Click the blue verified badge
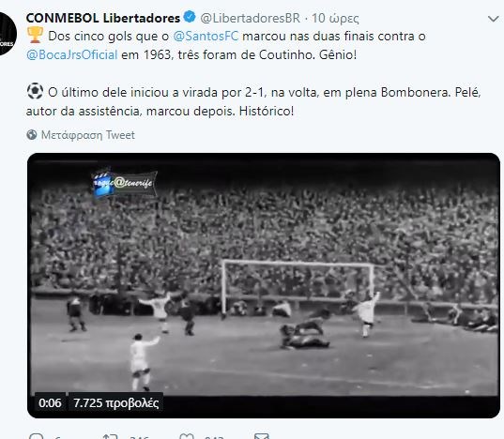 pos(190,17)
